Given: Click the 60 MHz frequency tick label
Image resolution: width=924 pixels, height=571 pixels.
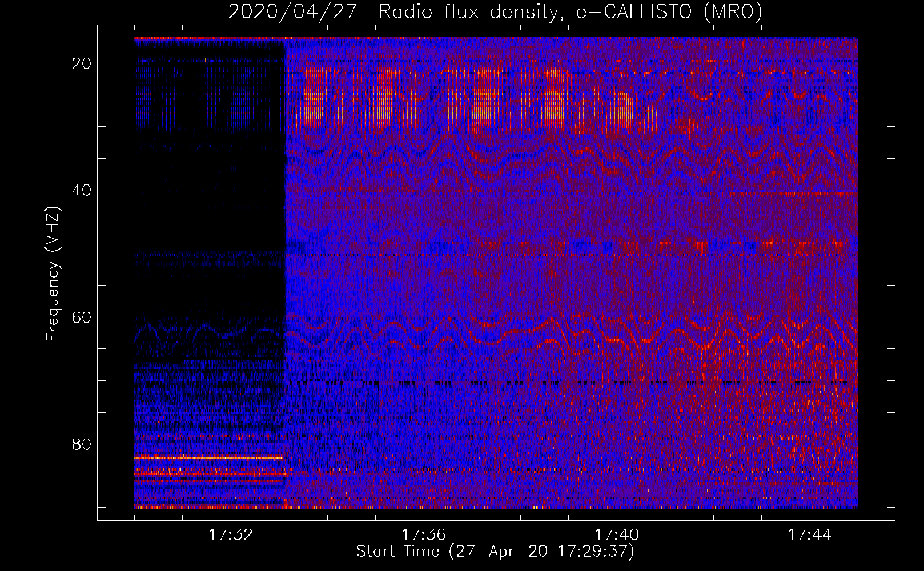Looking at the screenshot, I should tap(82, 317).
